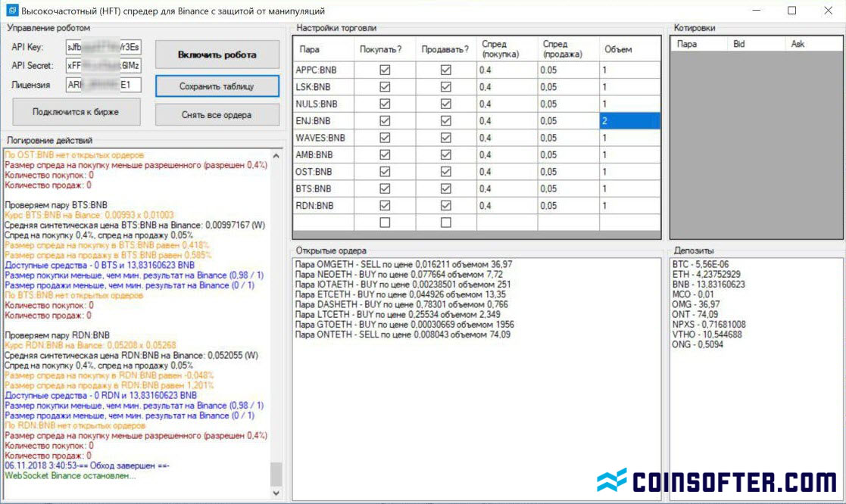Click the 'Включить робота' button
Image resolution: width=846 pixels, height=504 pixels.
pos(217,54)
